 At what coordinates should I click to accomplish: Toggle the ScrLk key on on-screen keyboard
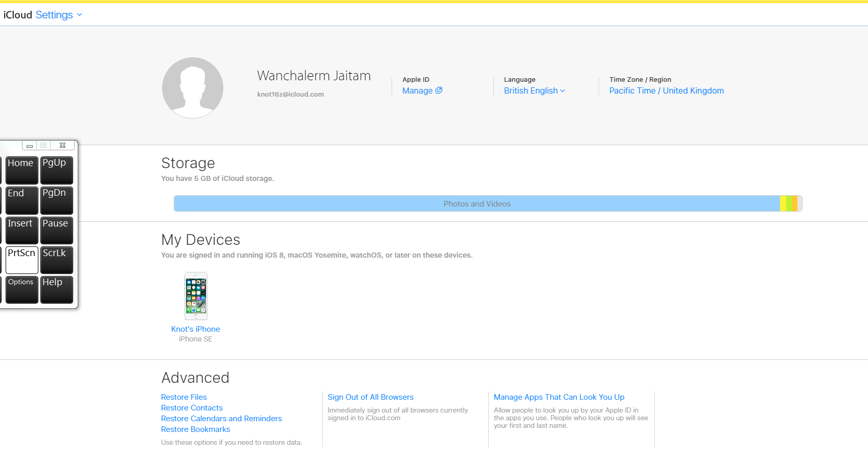[x=57, y=260]
